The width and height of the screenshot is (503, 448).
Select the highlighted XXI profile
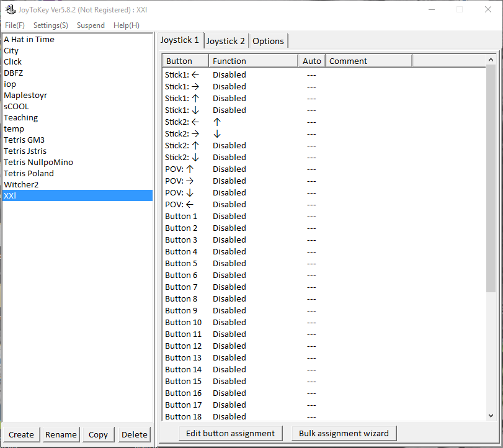(78, 195)
